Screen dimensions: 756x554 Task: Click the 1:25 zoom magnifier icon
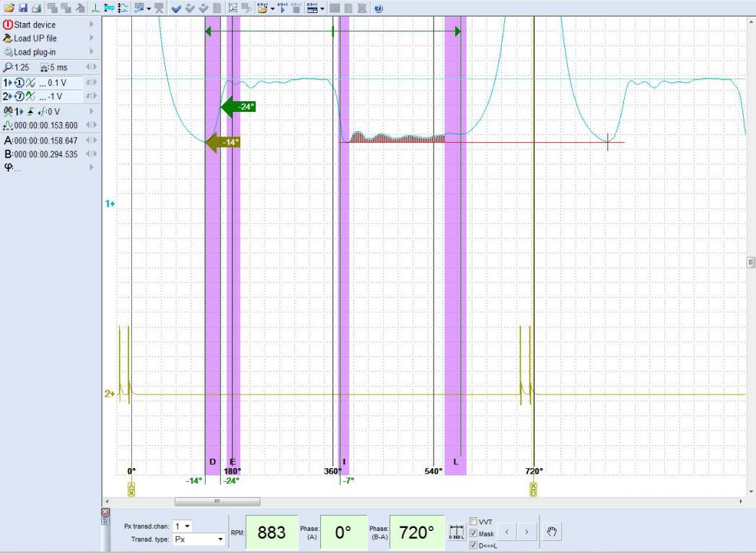point(8,67)
